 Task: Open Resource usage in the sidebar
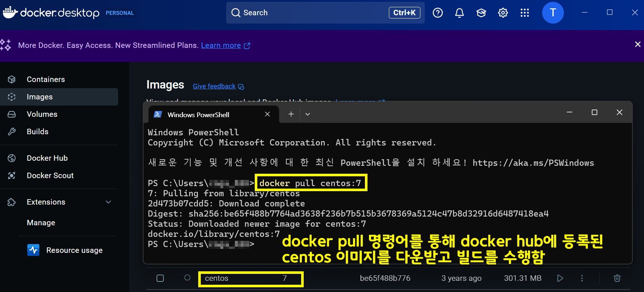(x=65, y=250)
